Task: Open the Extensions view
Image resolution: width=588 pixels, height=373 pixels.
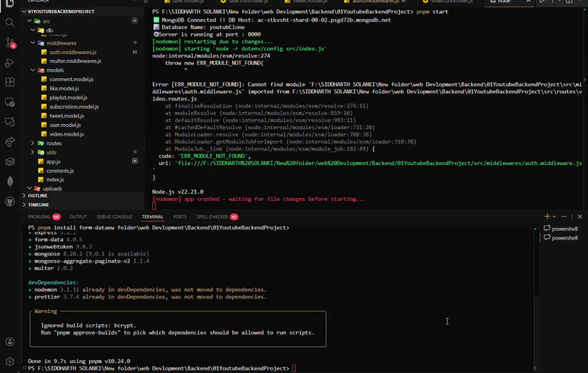Action: pos(10,82)
